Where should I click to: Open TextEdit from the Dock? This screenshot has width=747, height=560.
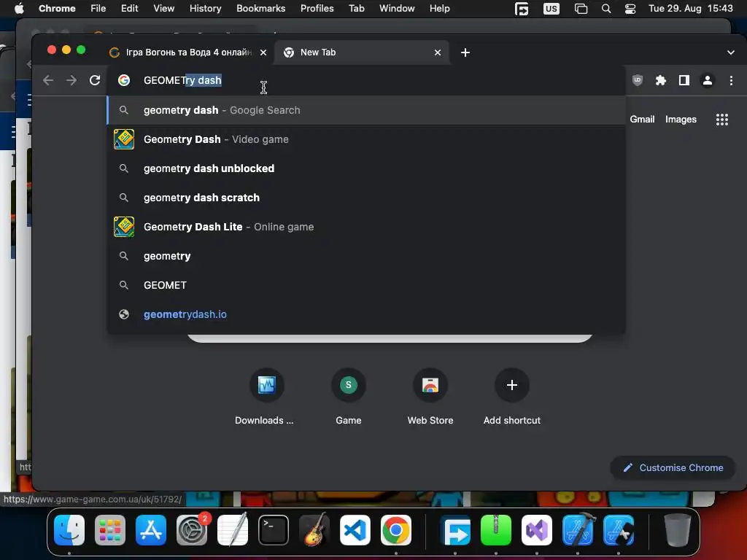pos(233,530)
